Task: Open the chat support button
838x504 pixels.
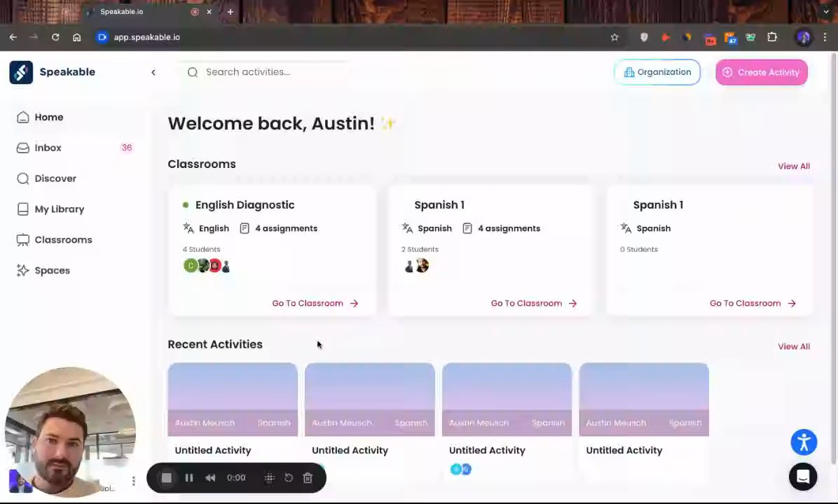Action: tap(803, 476)
